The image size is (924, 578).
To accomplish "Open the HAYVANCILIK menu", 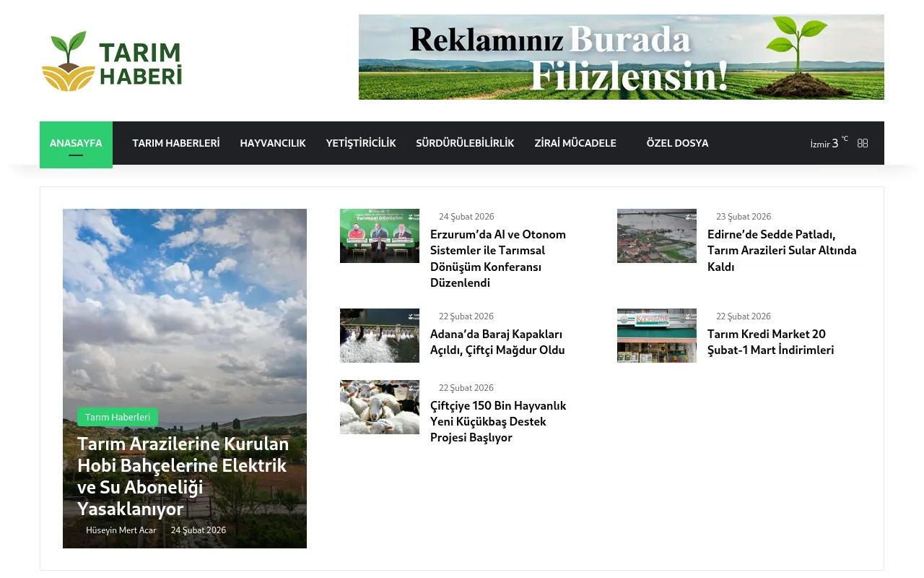I will (x=273, y=143).
